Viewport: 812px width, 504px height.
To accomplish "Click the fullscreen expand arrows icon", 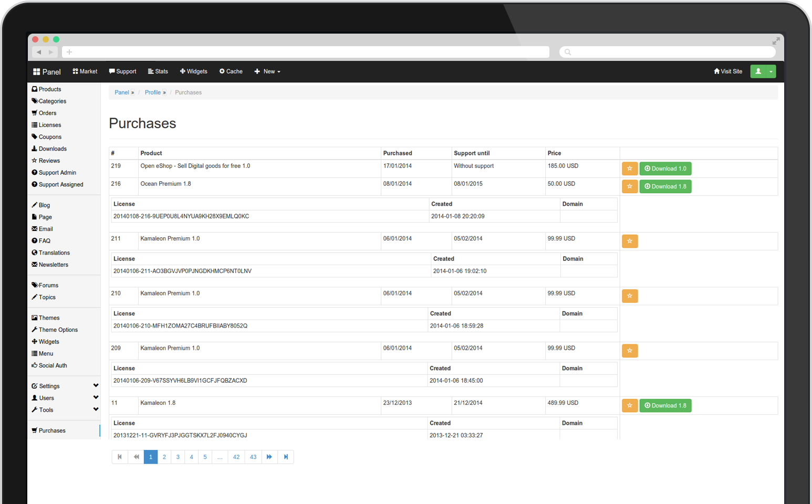I will [776, 41].
